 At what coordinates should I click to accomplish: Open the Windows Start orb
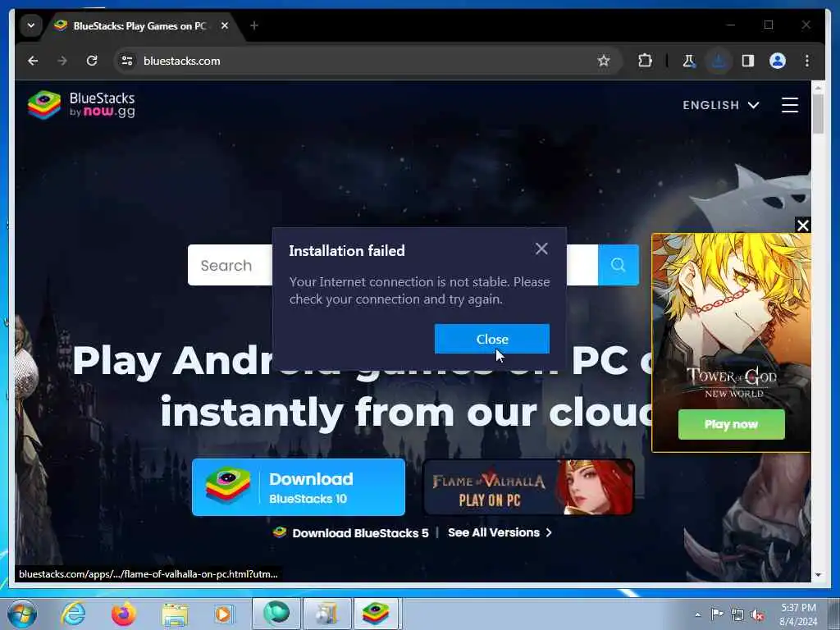[22, 614]
